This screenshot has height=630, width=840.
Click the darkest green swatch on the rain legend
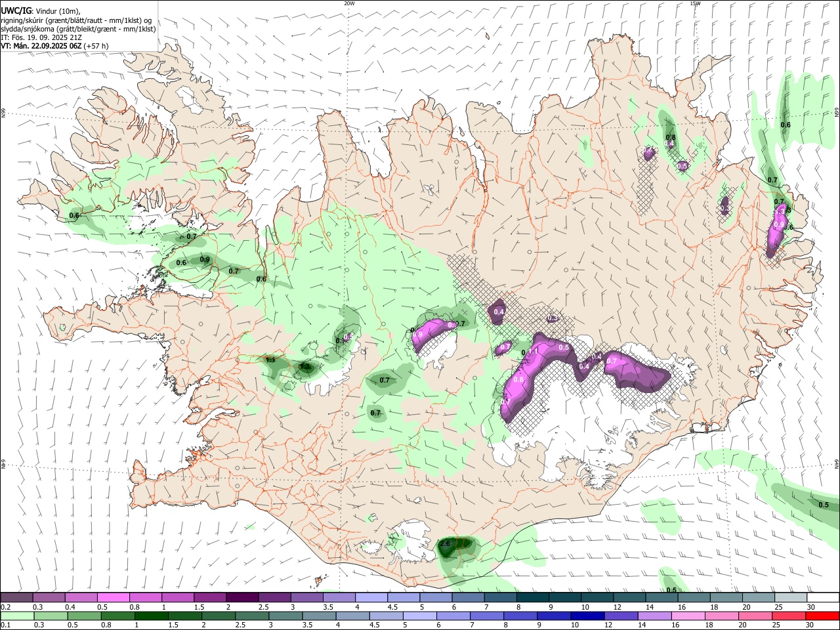(151, 616)
